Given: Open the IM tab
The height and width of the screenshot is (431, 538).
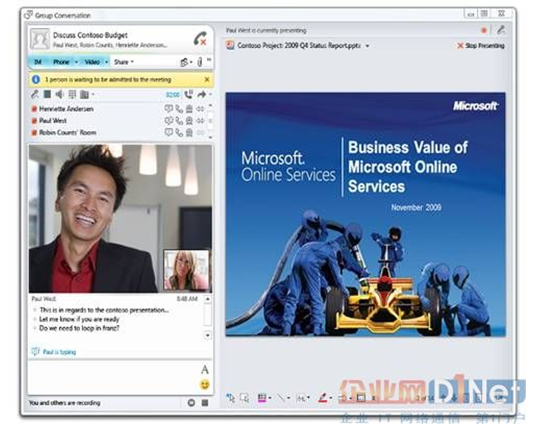Looking at the screenshot, I should (x=38, y=62).
